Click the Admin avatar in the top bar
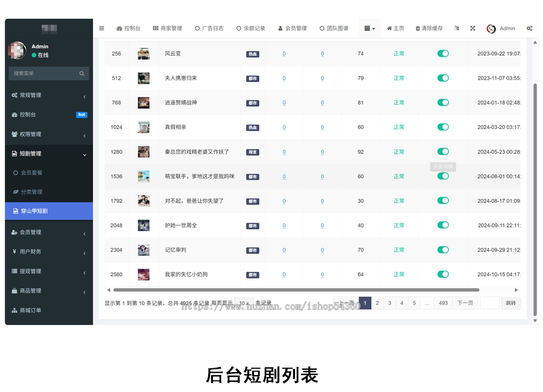The image size is (543, 392). coord(491,29)
